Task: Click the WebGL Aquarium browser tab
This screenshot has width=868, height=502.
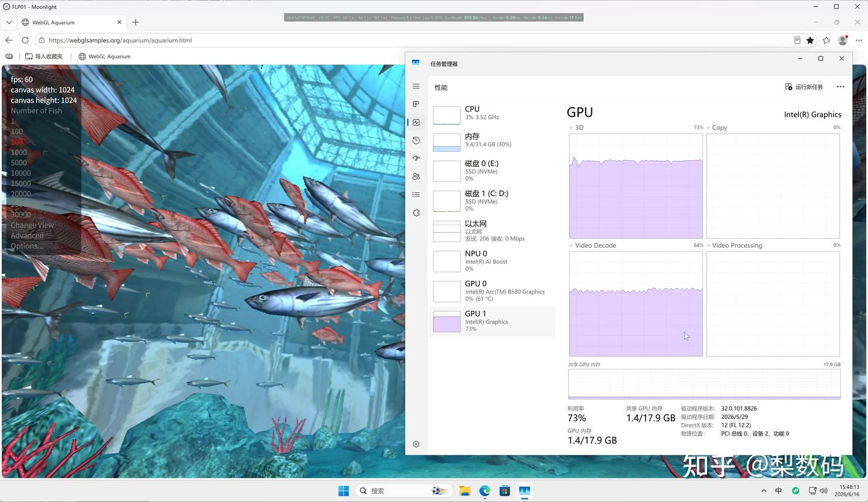Action: tap(71, 22)
